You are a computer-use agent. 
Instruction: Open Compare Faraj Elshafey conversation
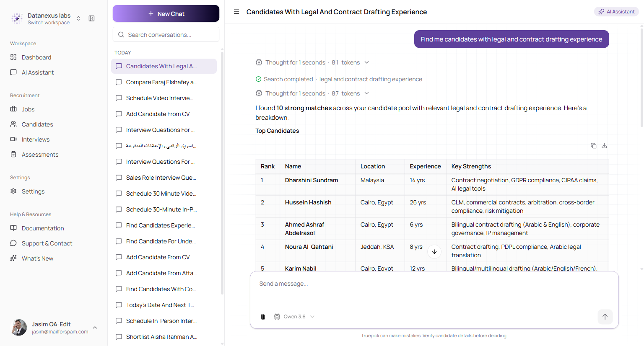(x=164, y=82)
